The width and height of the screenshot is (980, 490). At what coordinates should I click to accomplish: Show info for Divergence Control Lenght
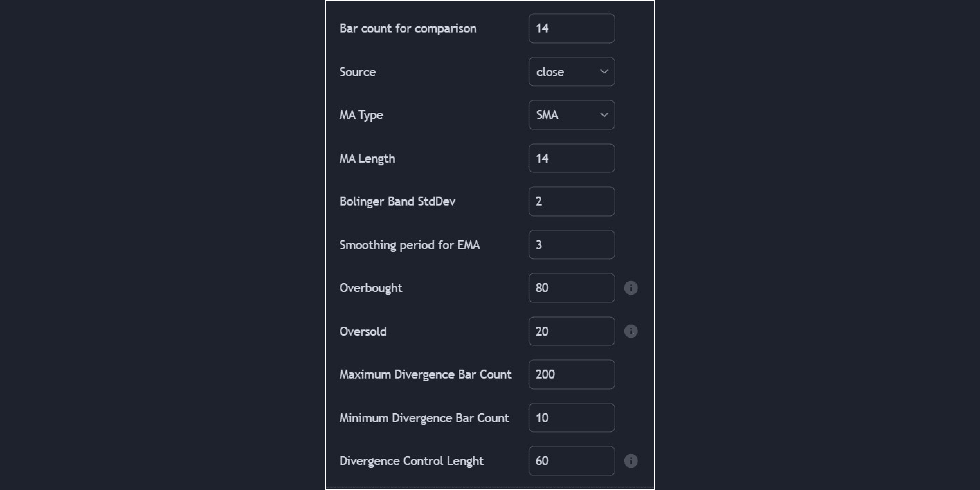point(631,461)
